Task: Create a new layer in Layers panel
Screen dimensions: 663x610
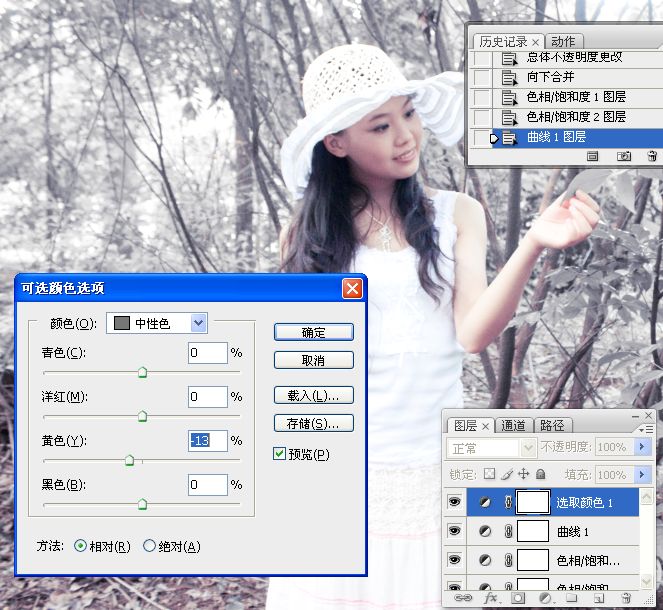Action: pyautogui.click(x=599, y=598)
